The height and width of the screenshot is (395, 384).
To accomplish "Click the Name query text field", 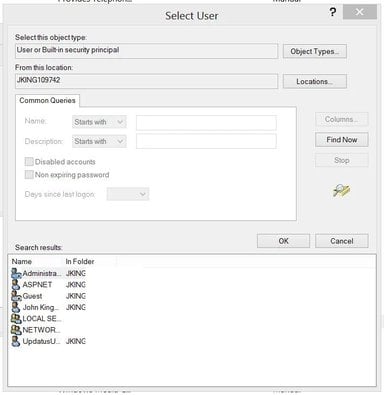I will click(206, 123).
